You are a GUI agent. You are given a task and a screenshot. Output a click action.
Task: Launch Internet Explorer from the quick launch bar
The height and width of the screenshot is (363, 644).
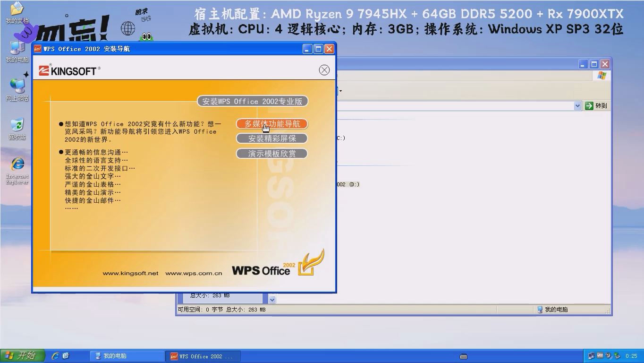pyautogui.click(x=55, y=355)
